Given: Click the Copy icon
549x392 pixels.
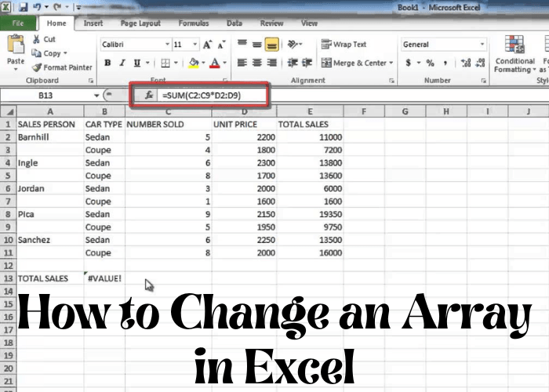Looking at the screenshot, I should tap(36, 53).
